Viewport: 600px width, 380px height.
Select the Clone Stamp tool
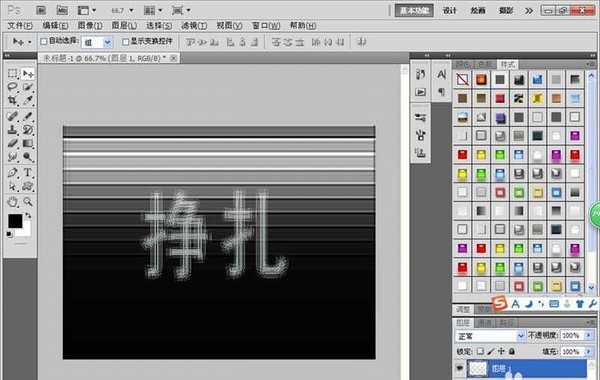(13, 129)
